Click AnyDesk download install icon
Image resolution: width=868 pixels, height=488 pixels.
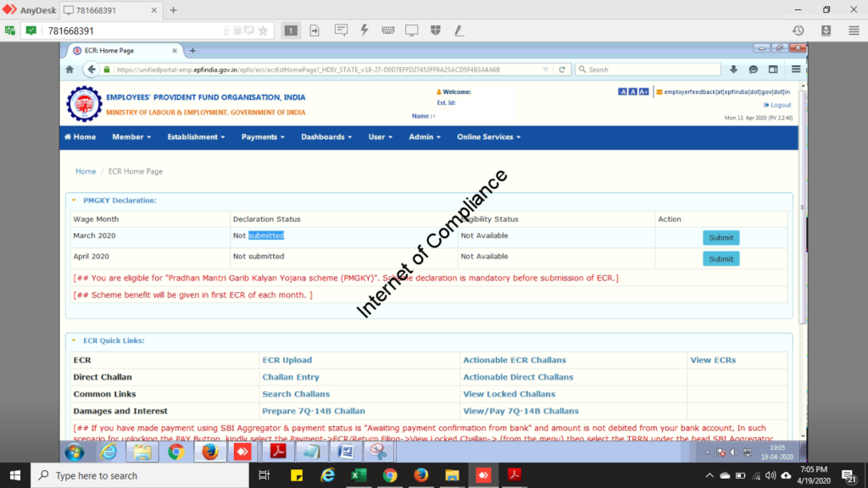coord(826,30)
